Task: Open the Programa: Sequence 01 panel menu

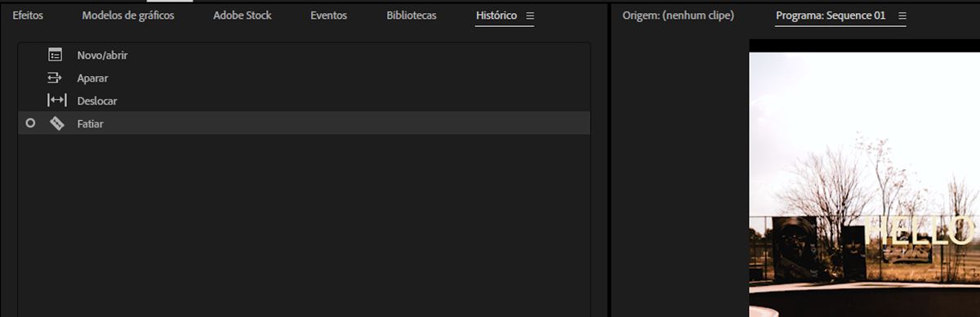Action: click(x=902, y=16)
